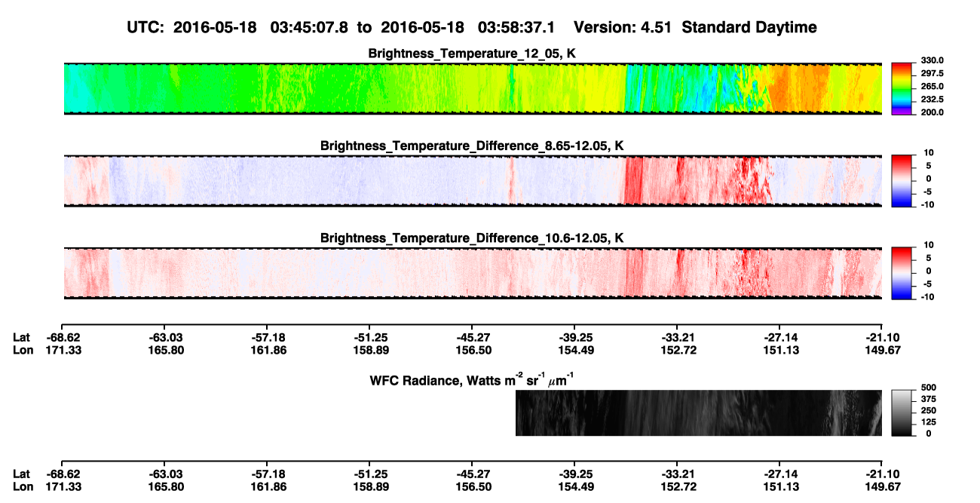Screen dimensions: 980x503
Task: Click the 165.80 longitude value below WFC Radiance
Action: 165,486
